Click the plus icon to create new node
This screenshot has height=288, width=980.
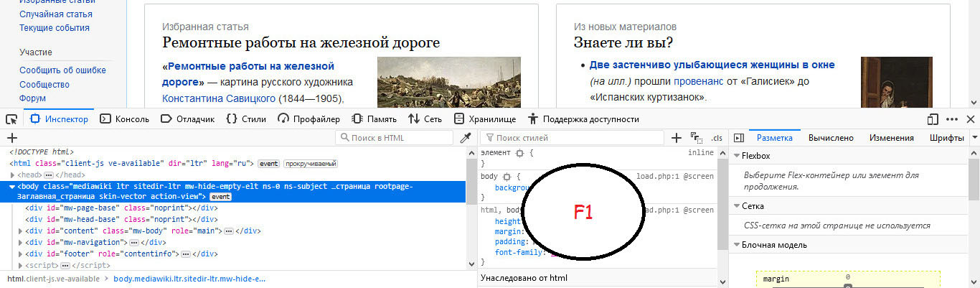(x=11, y=138)
